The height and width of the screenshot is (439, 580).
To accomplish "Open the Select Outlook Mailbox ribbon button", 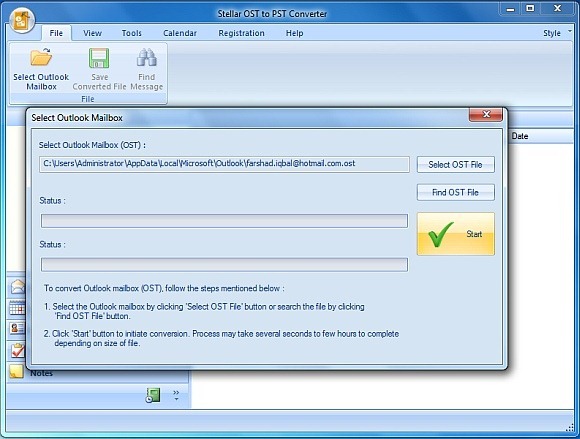I will [x=41, y=70].
